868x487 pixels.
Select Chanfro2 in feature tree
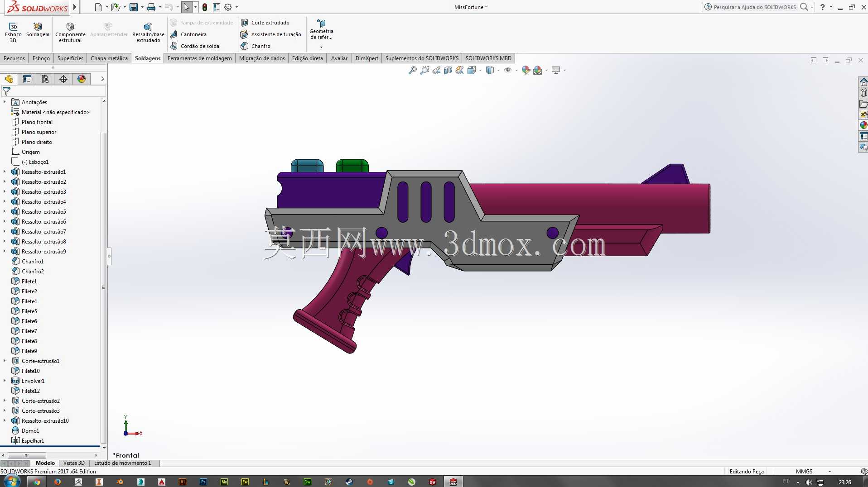click(28, 272)
